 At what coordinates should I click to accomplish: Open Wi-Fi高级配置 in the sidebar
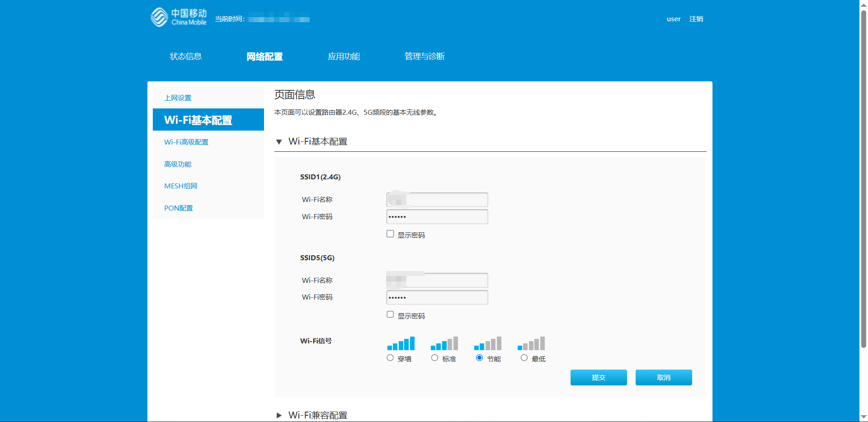point(186,142)
